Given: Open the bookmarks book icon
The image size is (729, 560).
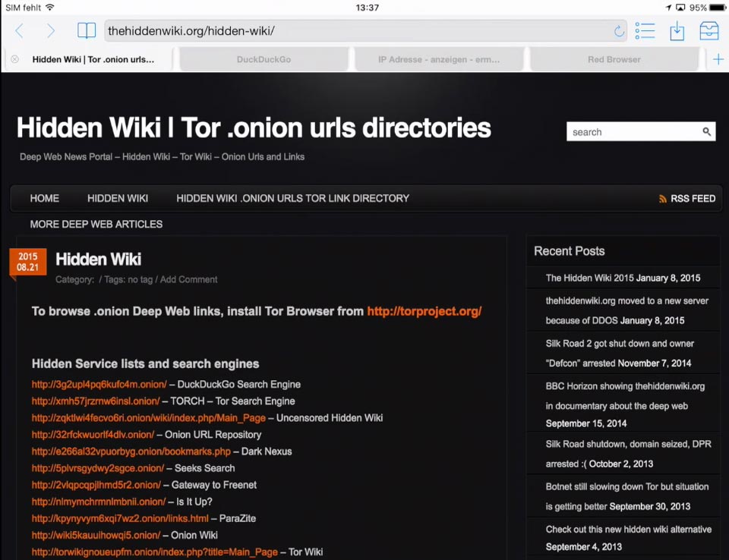Looking at the screenshot, I should [87, 31].
